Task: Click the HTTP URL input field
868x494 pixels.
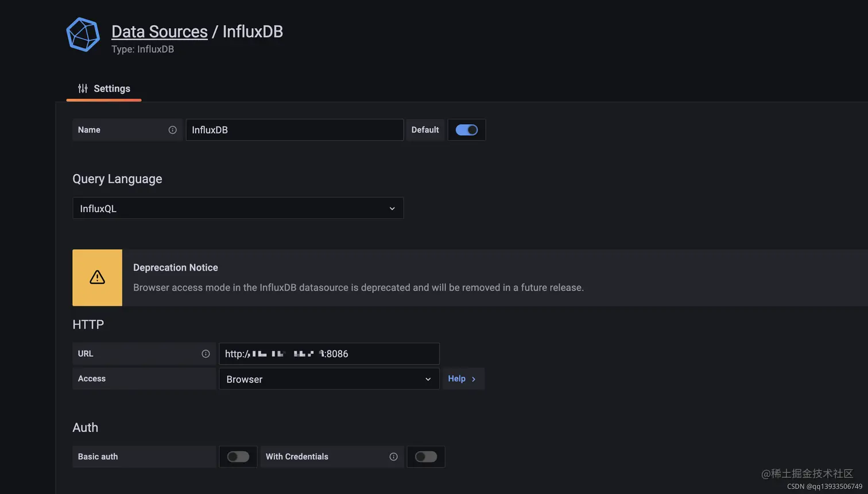Action: (329, 354)
